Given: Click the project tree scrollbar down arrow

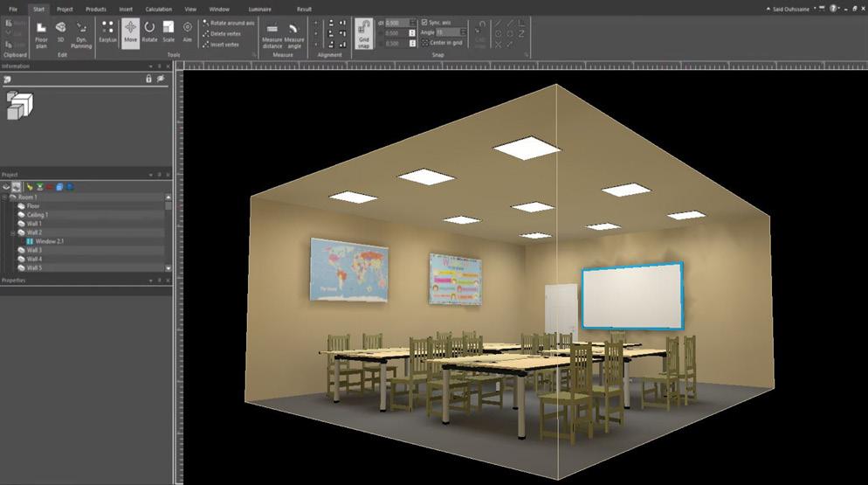Looking at the screenshot, I should [169, 268].
